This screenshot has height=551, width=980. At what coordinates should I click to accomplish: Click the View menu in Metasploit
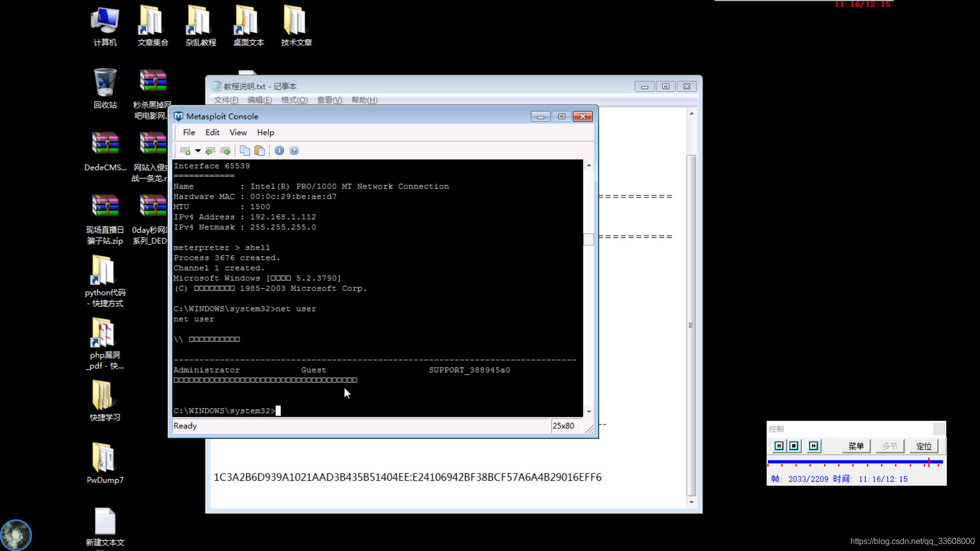[238, 132]
